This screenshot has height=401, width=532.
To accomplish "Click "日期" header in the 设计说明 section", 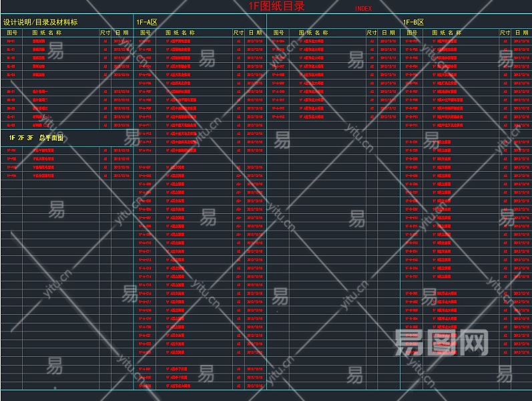I will coord(121,33).
